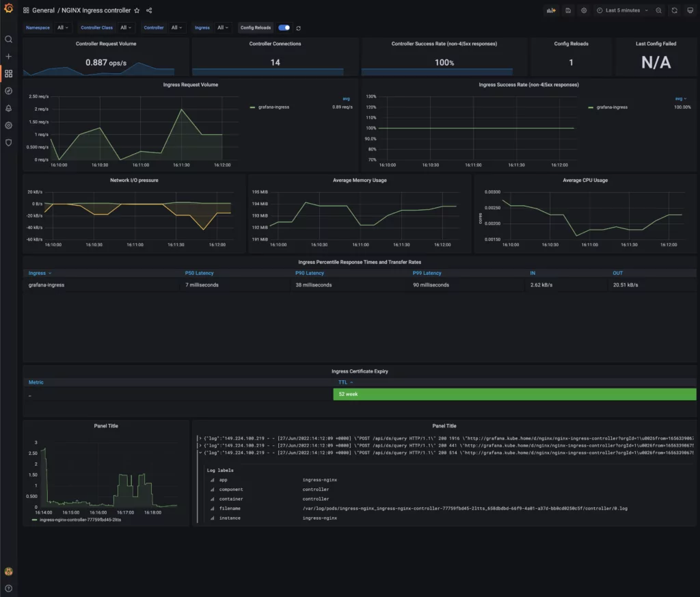
Task: Open the Help question mark icon
Action: point(8,588)
